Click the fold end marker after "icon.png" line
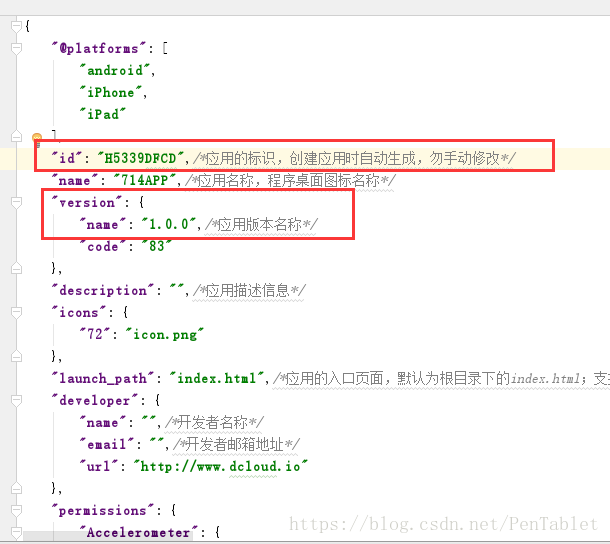This screenshot has height=544, width=610. (x=16, y=356)
